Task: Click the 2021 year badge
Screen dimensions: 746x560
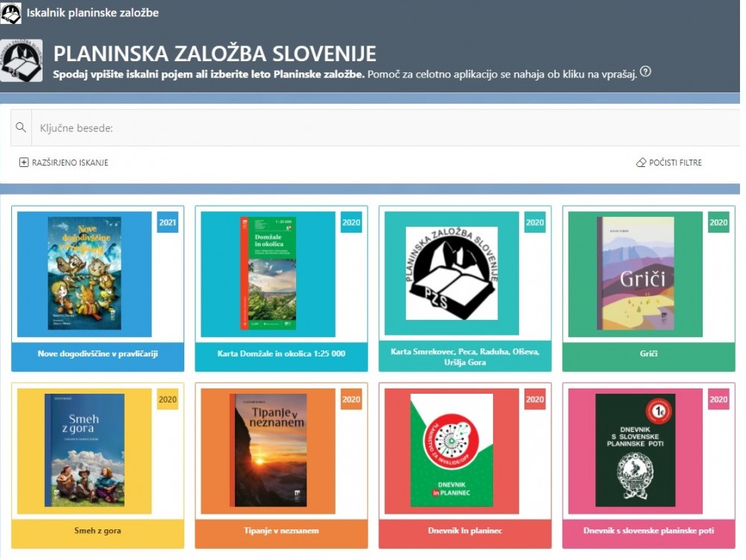Action: pos(168,222)
